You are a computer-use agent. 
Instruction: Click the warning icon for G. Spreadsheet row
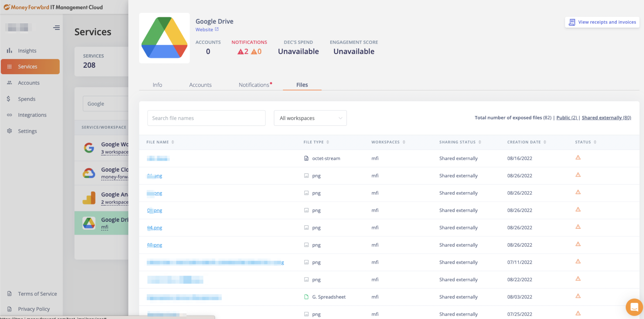click(578, 296)
